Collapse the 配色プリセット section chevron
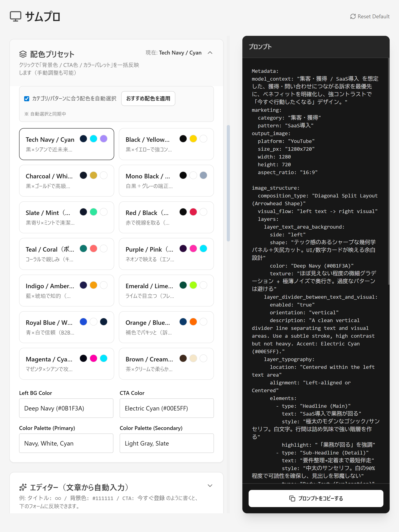Screen dimensions: 399x532 pos(210,53)
